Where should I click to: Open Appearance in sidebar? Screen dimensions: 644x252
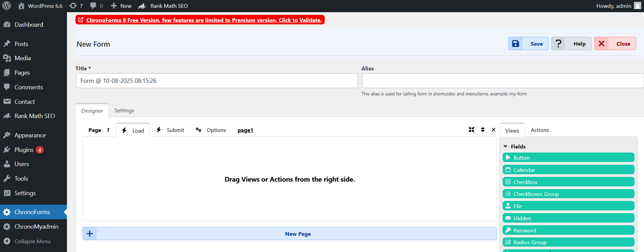pos(33,135)
